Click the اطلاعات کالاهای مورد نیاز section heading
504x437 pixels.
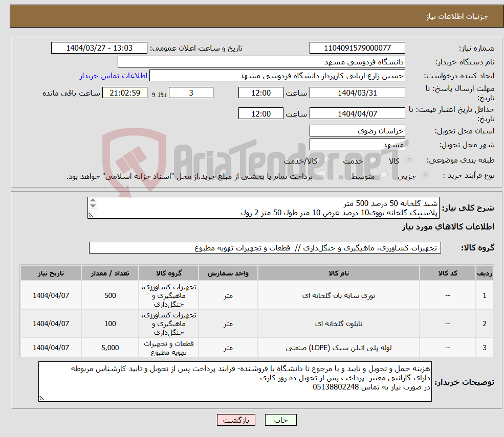[448, 227]
